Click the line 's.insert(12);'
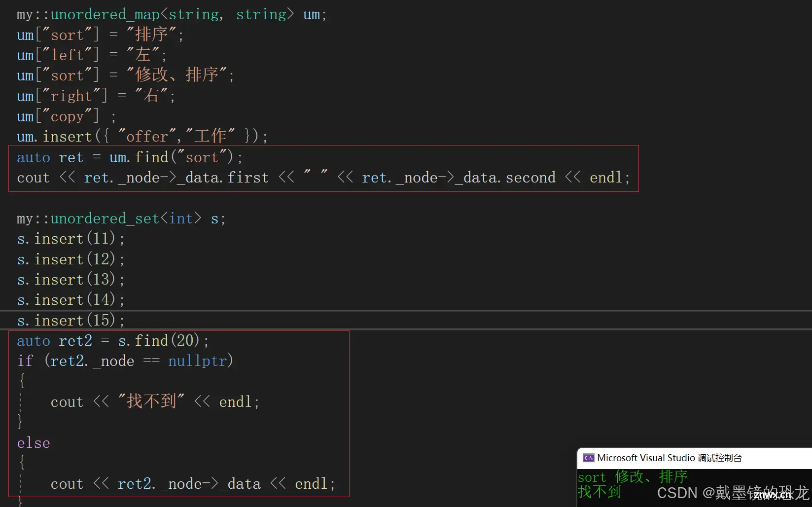 click(71, 259)
